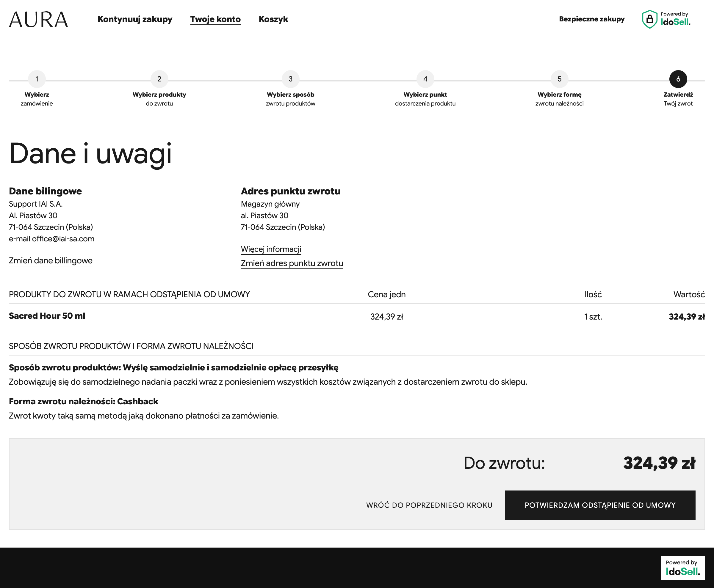The image size is (714, 588).
Task: Click e-mail office@iai-sa.com text
Action: point(51,239)
